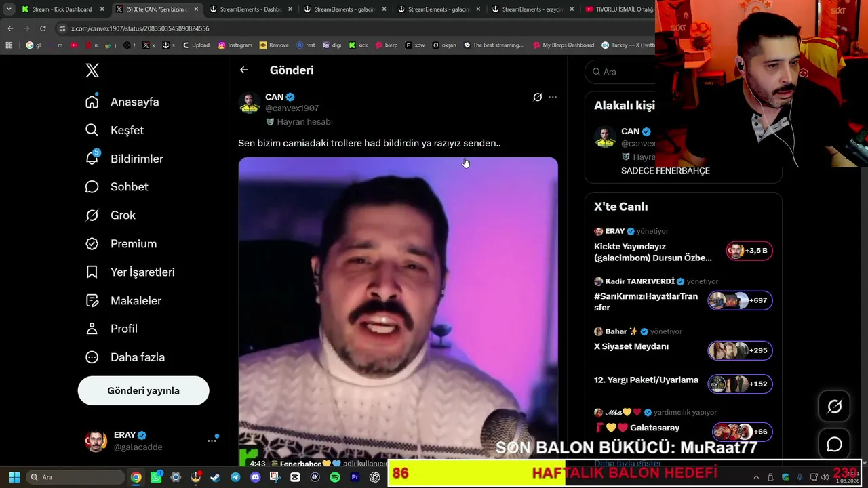
Task: Open #SarıKırmızıHayatlarTransfer live space
Action: pyautogui.click(x=646, y=302)
